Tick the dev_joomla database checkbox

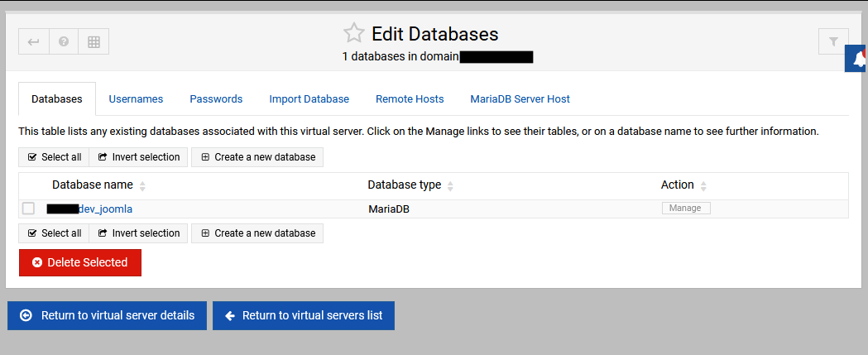coord(29,209)
